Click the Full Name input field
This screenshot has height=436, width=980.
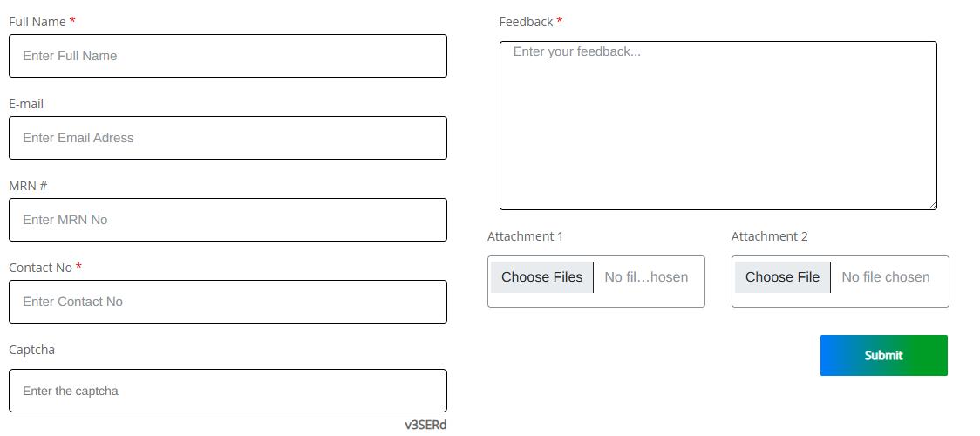tap(228, 56)
